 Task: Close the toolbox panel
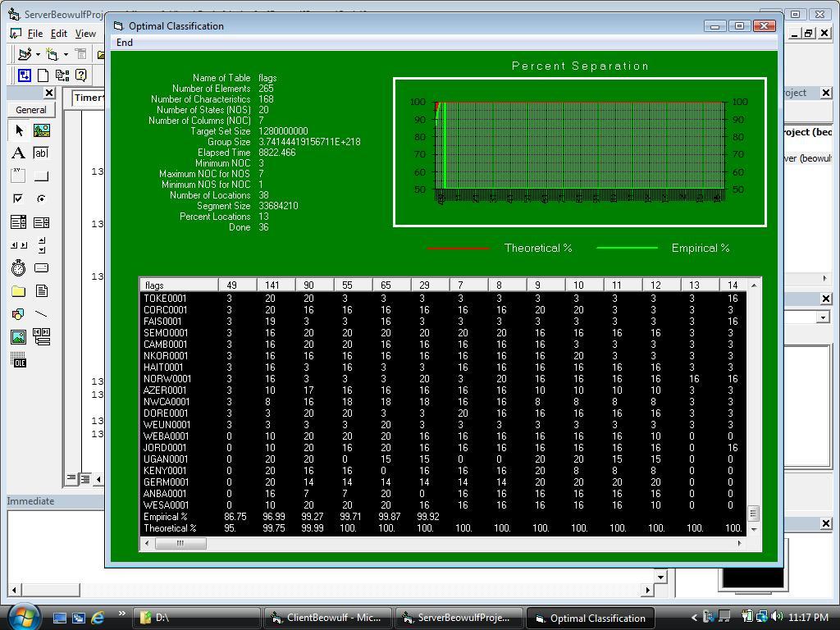pyautogui.click(x=48, y=93)
